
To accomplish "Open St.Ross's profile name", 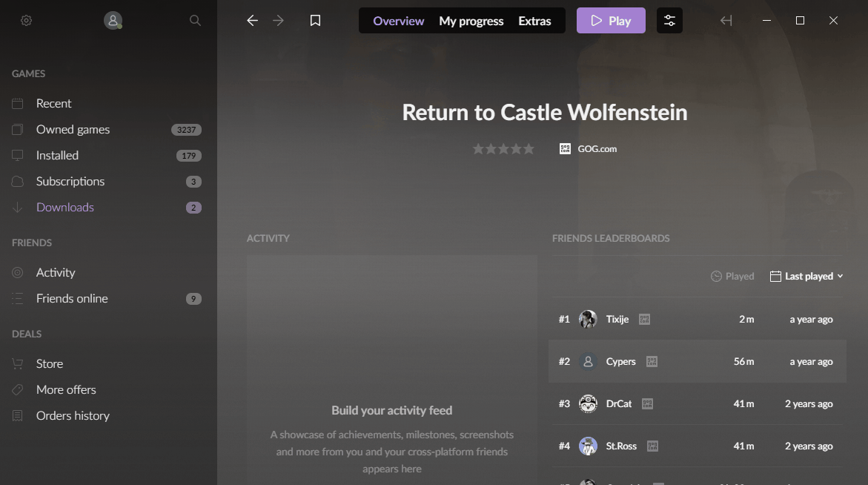I will coord(621,446).
